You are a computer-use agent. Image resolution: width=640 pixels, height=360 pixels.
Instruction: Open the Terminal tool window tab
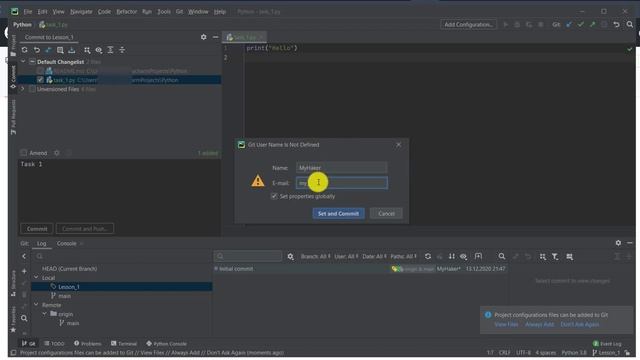(x=124, y=344)
